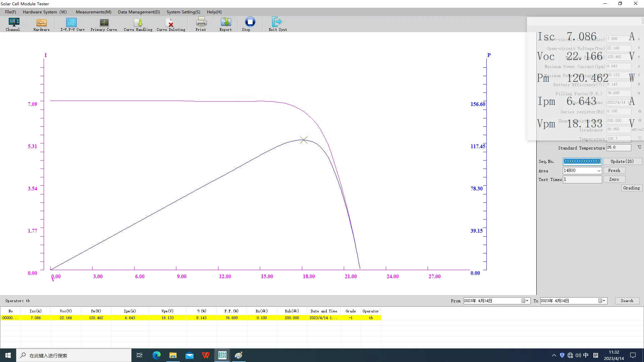Click the Grading button

click(632, 188)
